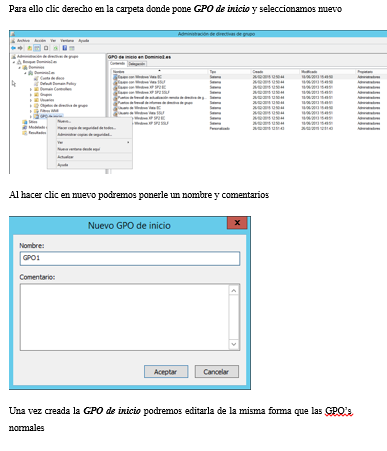Click icon of Equipo con Windows Vista EC row
387x451 pixels.
tap(115, 77)
